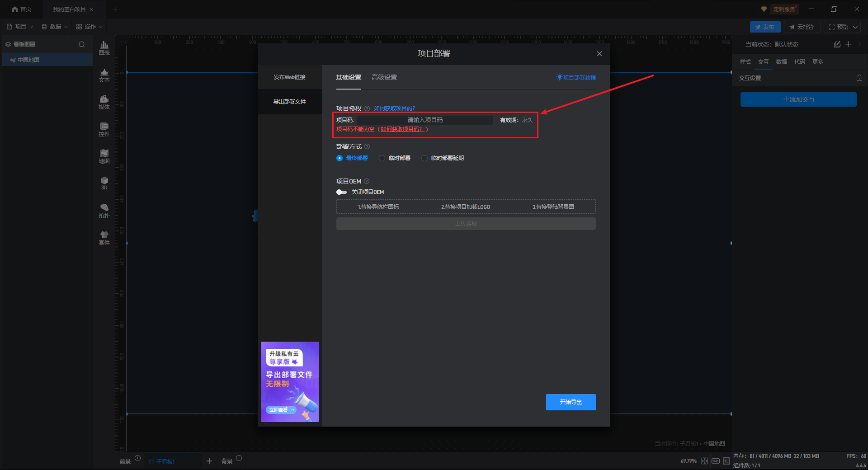Screen dimensions: 868x470
Task: Click red 如何获取项目码 link in error
Action: [x=402, y=129]
